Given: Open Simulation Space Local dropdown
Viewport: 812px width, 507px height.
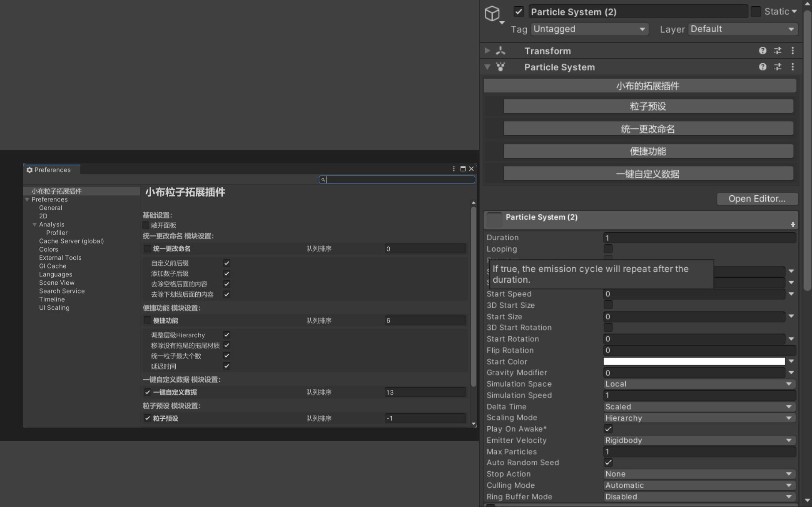Looking at the screenshot, I should [x=699, y=384].
